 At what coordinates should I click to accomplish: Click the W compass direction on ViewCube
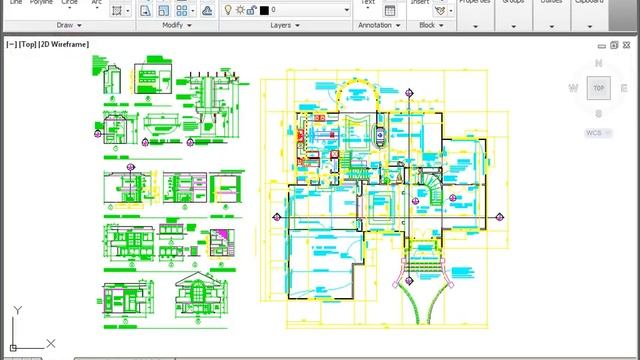tap(573, 88)
